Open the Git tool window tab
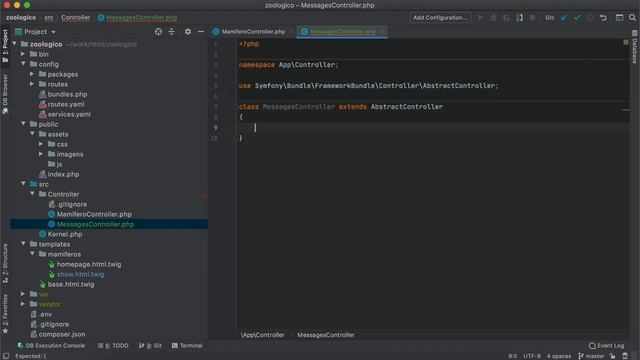 (150, 346)
